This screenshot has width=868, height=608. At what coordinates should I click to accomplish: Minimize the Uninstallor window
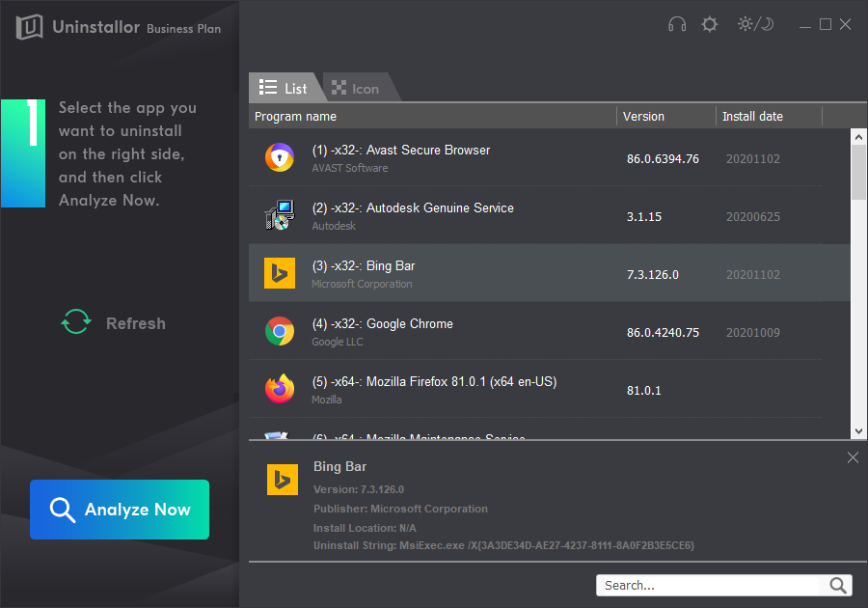click(x=805, y=25)
